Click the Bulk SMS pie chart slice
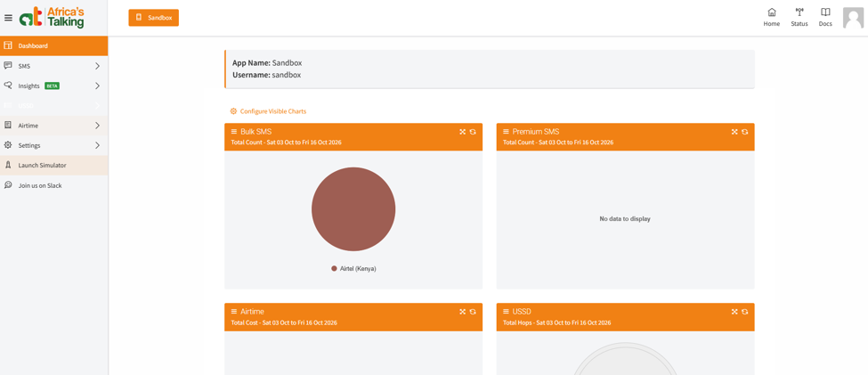The width and height of the screenshot is (868, 375). 353,209
